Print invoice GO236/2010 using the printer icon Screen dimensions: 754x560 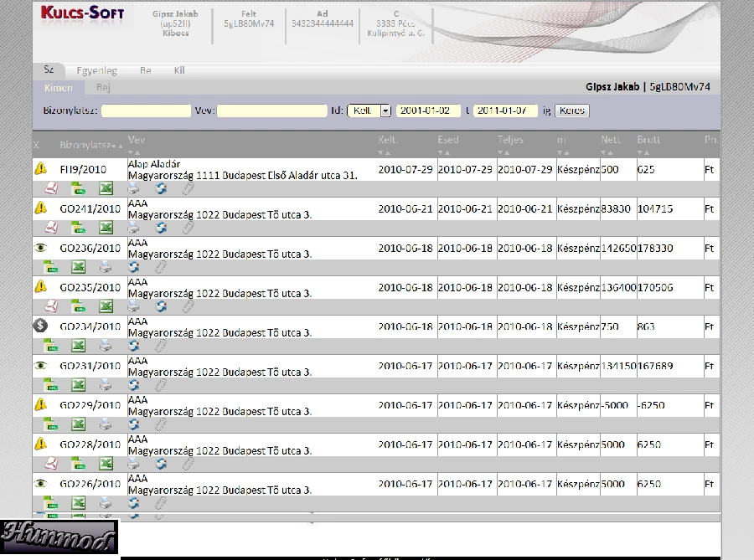tap(106, 267)
